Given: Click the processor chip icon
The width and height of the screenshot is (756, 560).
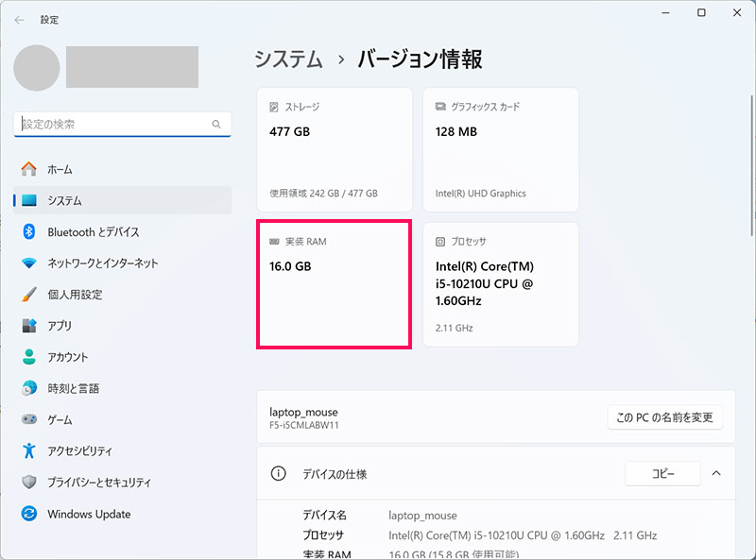Looking at the screenshot, I should (x=440, y=242).
